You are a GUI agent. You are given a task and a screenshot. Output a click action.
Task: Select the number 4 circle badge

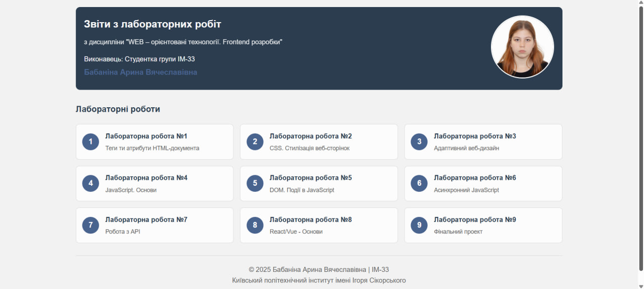[x=91, y=183]
